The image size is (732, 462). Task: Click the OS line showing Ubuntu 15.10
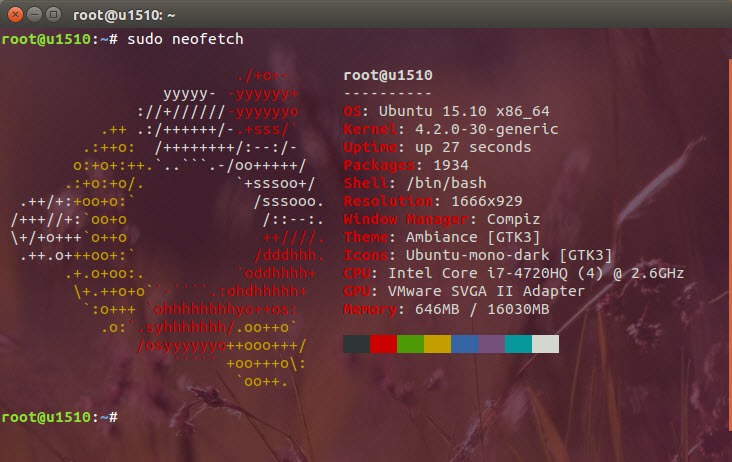click(x=446, y=111)
